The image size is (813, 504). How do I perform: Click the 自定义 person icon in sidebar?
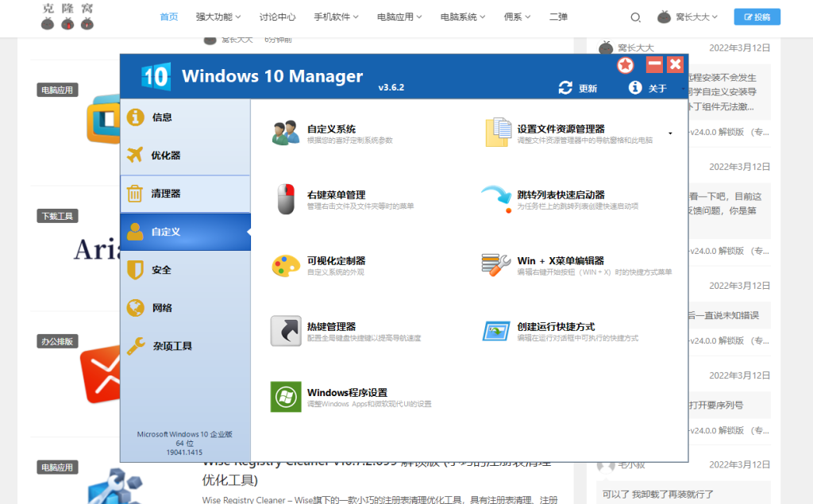tap(135, 232)
